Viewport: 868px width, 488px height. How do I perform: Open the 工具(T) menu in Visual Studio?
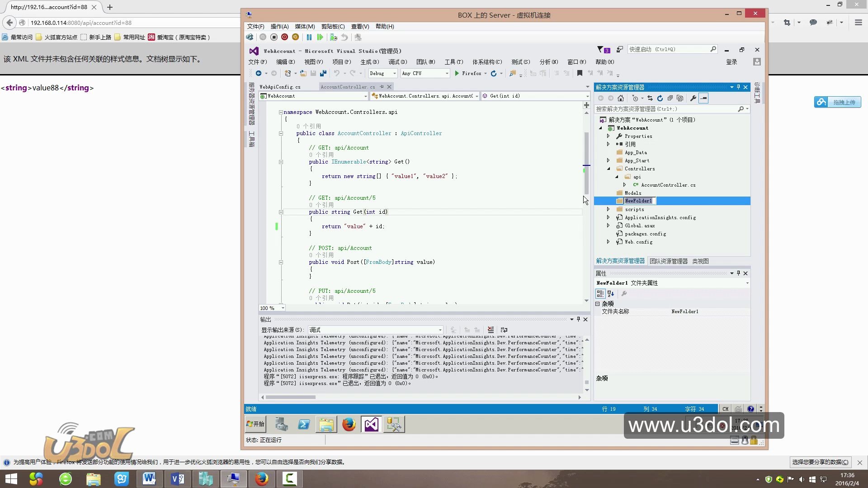pos(453,62)
